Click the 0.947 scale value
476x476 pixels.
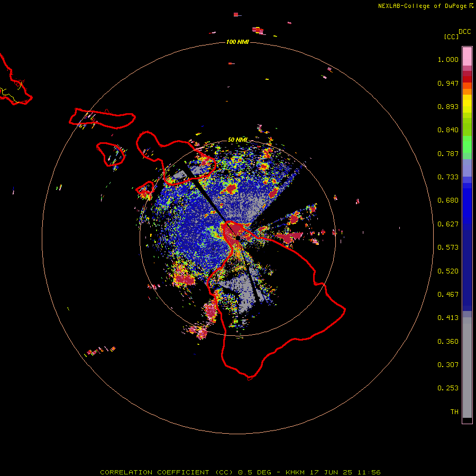point(448,83)
